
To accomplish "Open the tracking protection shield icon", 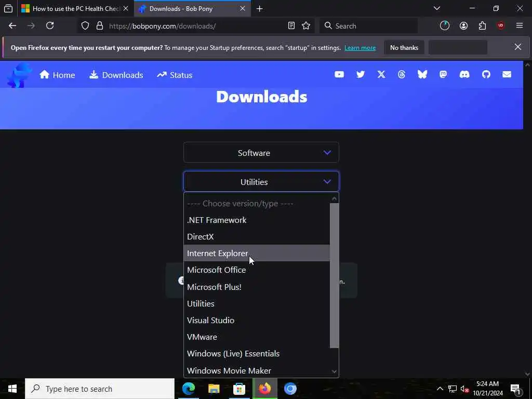I will (85, 26).
